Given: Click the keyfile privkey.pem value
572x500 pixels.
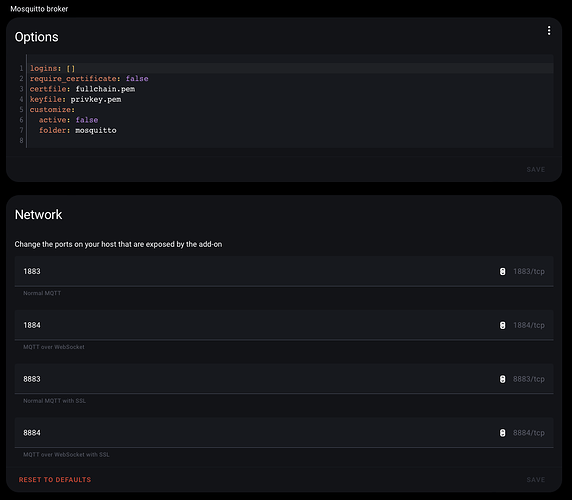Looking at the screenshot, I should click(x=96, y=99).
